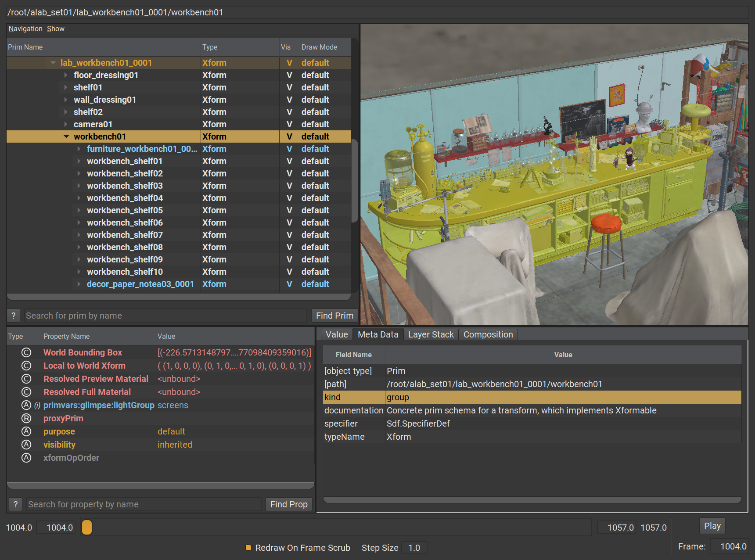The height and width of the screenshot is (560, 755).
Task: Click the orange frame slider handle
Action: click(87, 527)
